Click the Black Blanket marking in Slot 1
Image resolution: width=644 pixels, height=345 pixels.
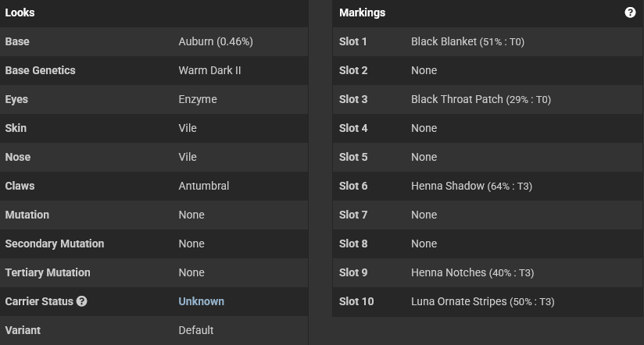(x=467, y=41)
